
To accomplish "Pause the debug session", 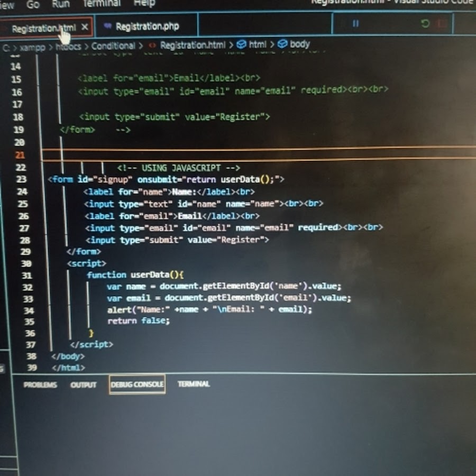I will (355, 23).
